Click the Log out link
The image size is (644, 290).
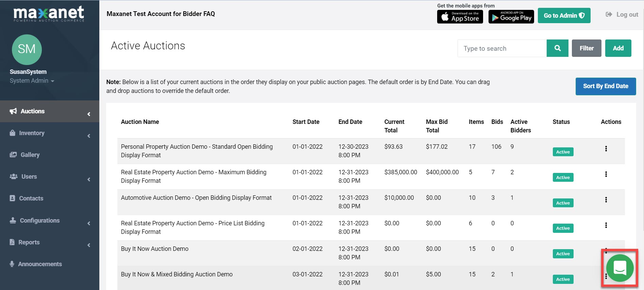[x=622, y=15]
